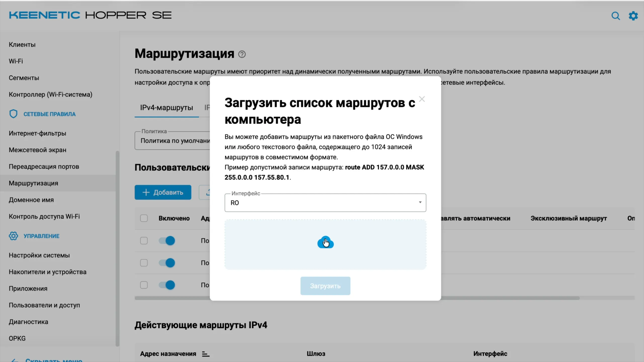Click the cloud upload icon in drop zone
Image resolution: width=644 pixels, height=362 pixels.
click(x=326, y=242)
